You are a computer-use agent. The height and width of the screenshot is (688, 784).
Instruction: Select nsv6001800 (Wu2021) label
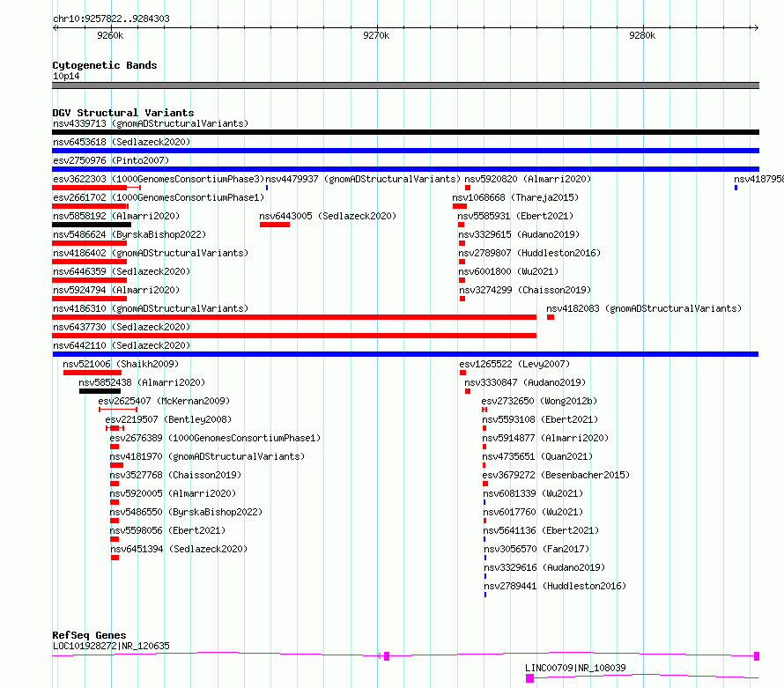pos(508,271)
